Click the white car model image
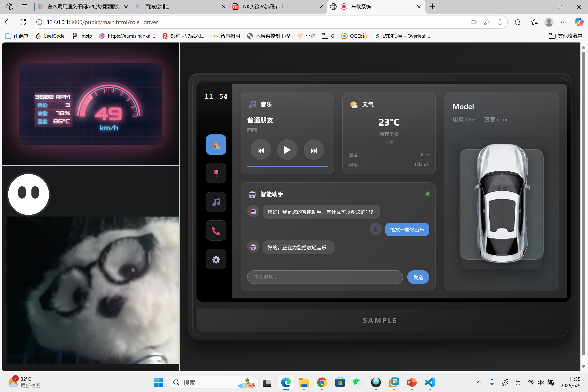The width and height of the screenshot is (588, 392). click(x=502, y=203)
